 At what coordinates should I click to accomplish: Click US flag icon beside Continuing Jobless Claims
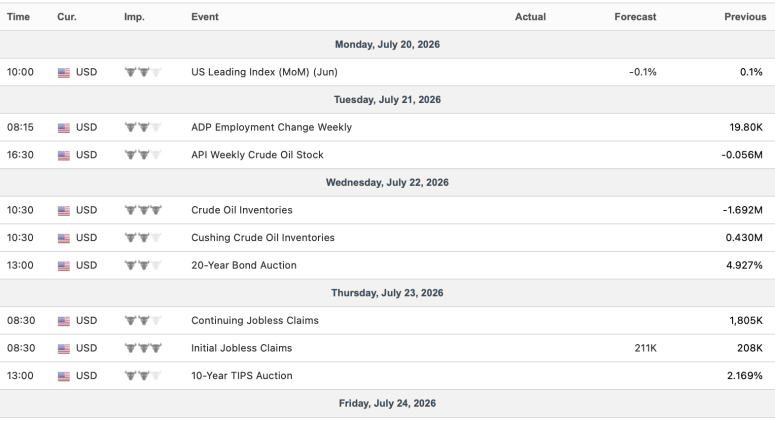(x=64, y=321)
